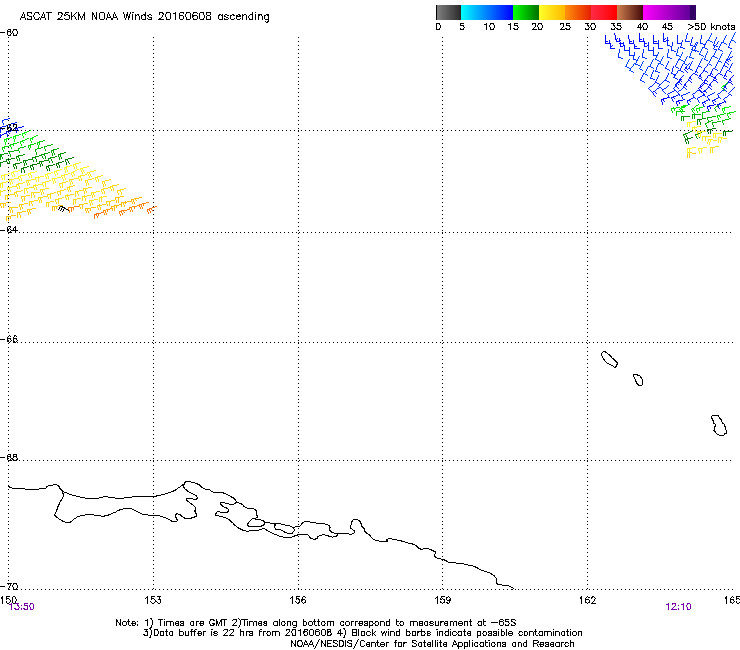
Task: Click the brown 35-40 knots legend segment
Action: coord(630,12)
